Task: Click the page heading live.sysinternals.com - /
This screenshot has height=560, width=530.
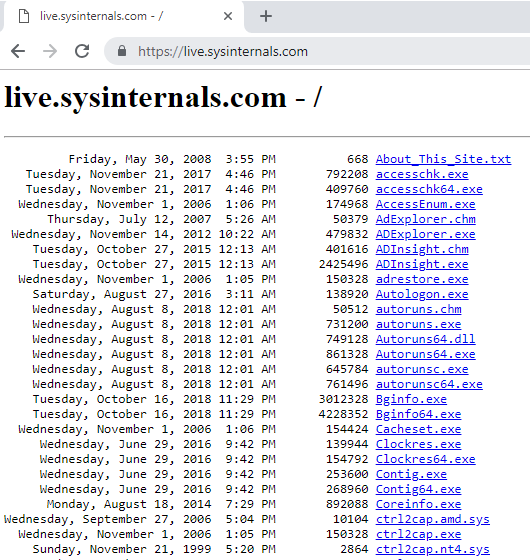Action: (163, 97)
